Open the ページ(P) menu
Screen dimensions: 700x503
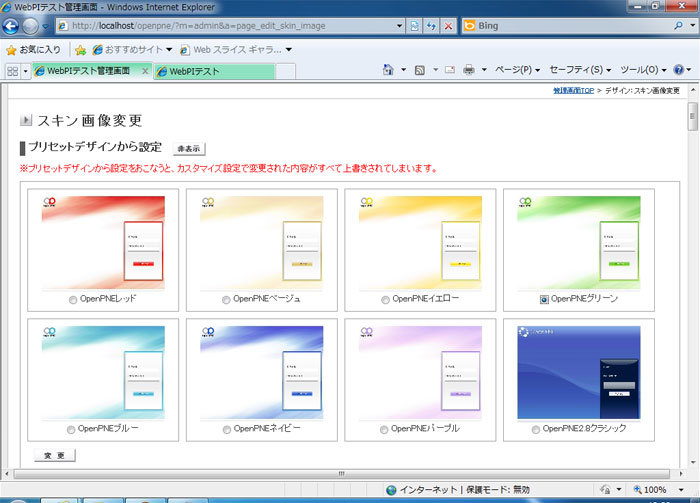point(517,70)
